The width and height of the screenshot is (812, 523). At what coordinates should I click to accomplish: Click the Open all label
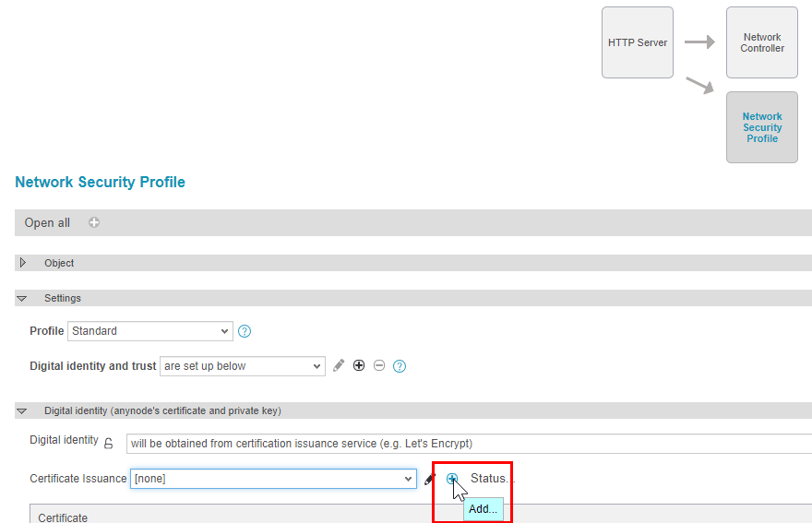pyautogui.click(x=47, y=222)
